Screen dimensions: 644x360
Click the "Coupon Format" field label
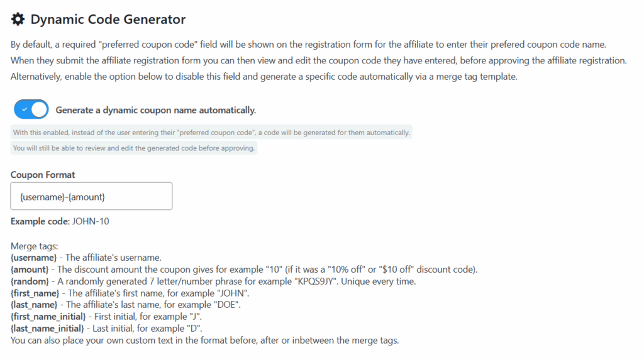[43, 175]
